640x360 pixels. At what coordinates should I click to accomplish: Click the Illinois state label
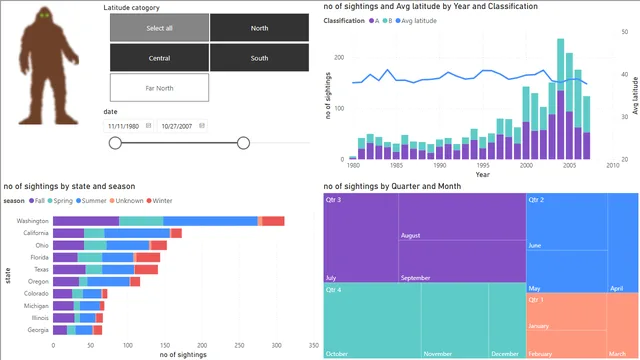click(x=40, y=318)
